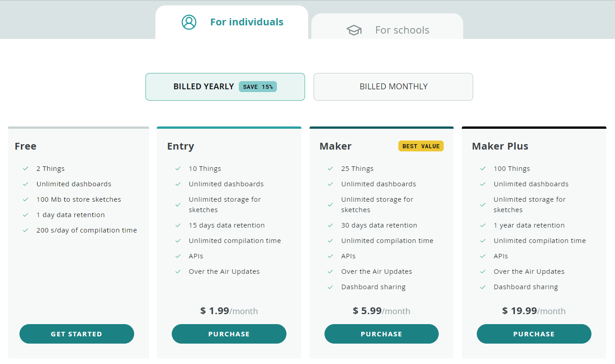
Task: Click the 15 days data retention text
Action: [227, 225]
